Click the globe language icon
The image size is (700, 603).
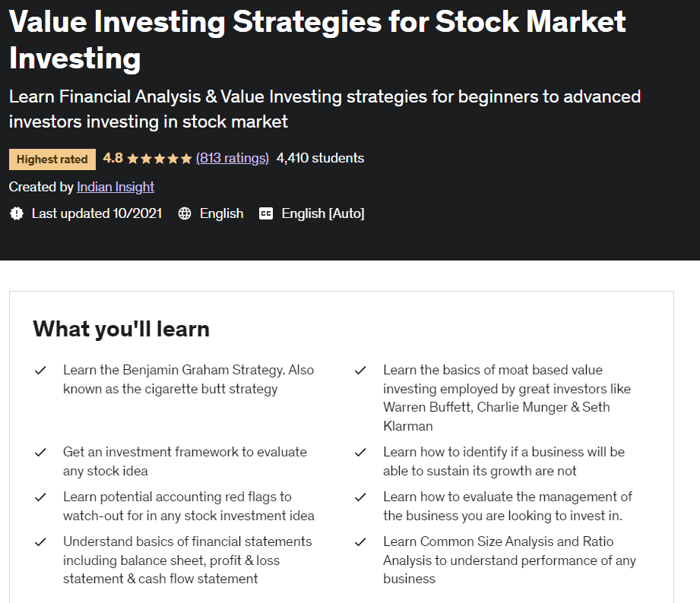[x=185, y=213]
